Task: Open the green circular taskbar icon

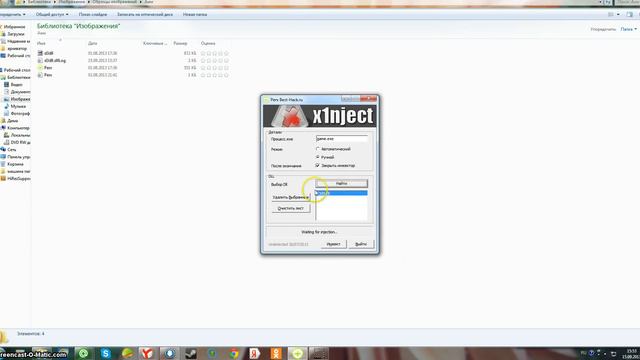Action: pos(84,353)
